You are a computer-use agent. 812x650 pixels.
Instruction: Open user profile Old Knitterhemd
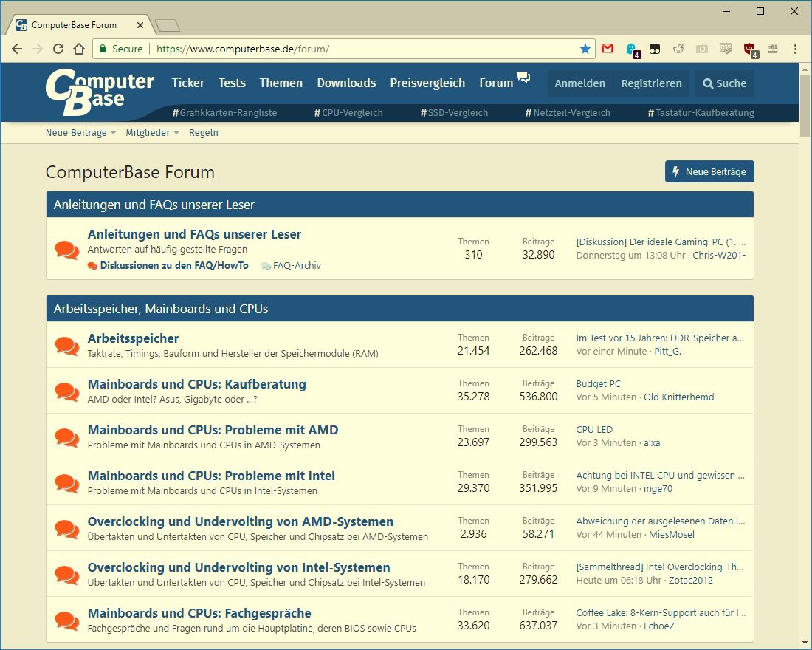(x=678, y=397)
